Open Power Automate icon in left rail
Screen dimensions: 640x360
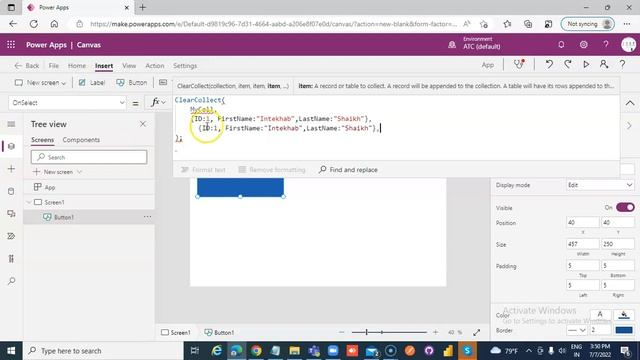pyautogui.click(x=11, y=236)
